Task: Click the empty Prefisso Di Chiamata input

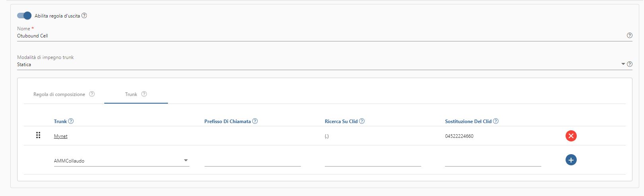Action: [x=253, y=161]
